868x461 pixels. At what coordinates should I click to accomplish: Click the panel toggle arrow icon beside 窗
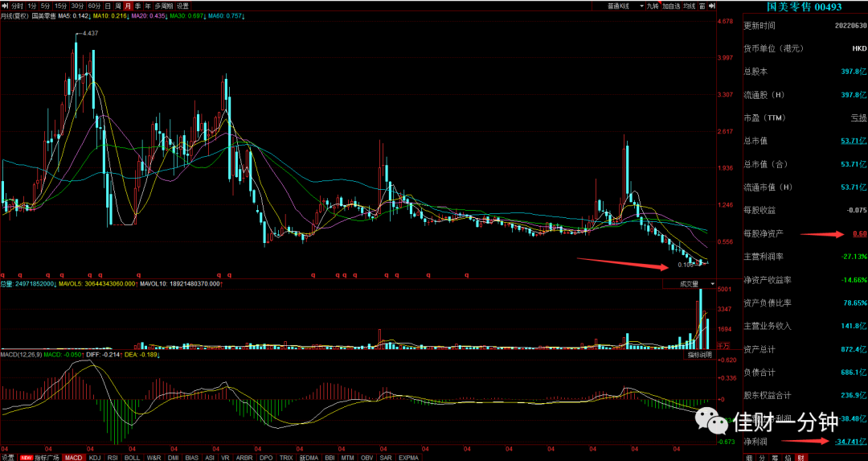[712, 6]
